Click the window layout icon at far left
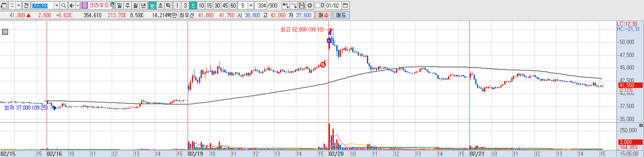Screen dimensions: 644x157 4,5
